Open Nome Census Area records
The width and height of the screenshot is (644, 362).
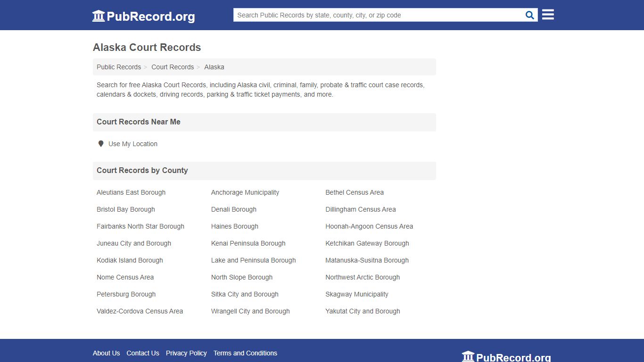[x=125, y=277]
